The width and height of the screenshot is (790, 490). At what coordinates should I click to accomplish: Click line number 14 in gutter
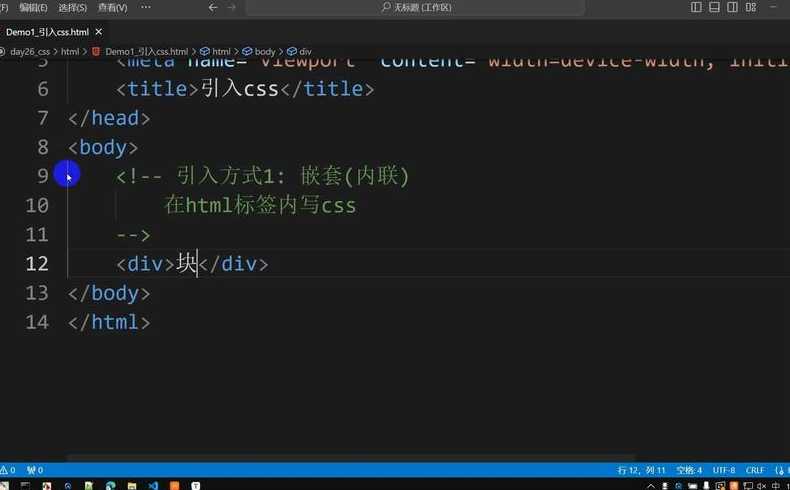point(37,322)
